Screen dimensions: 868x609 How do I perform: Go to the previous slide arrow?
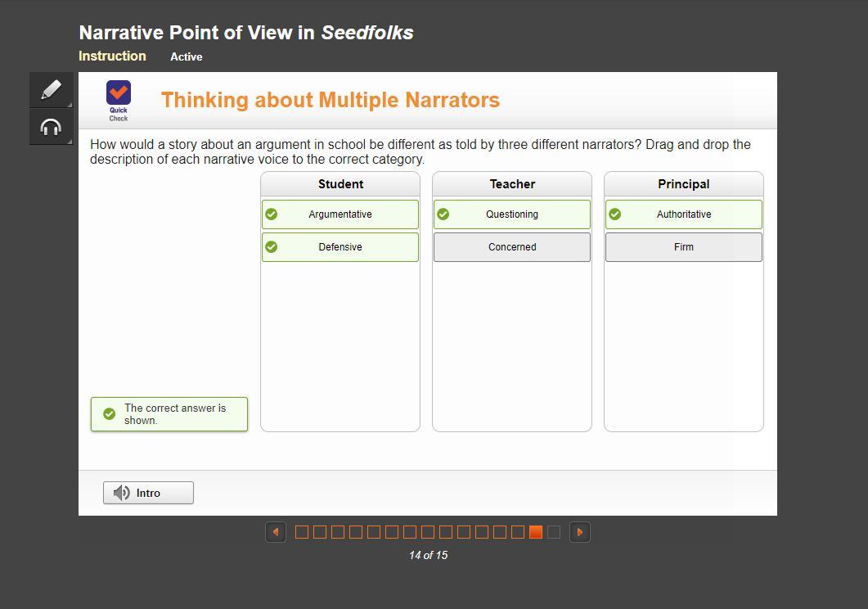coord(276,532)
